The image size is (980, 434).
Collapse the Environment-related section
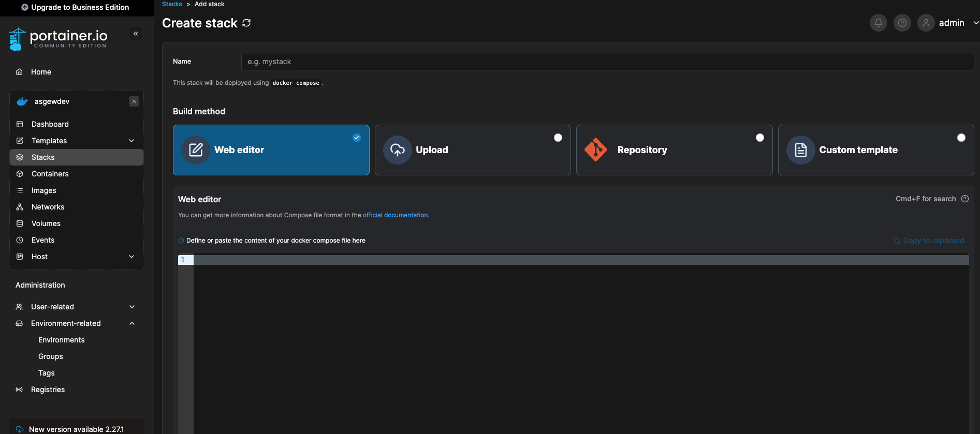(x=132, y=323)
